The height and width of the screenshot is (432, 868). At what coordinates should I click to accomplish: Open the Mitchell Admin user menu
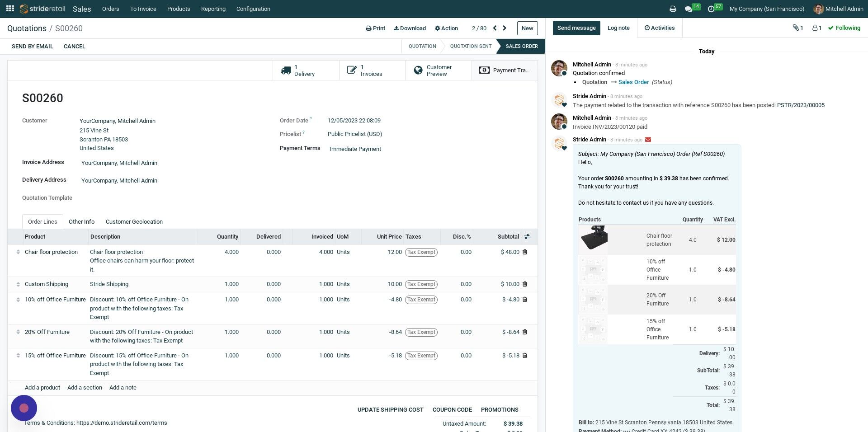click(x=839, y=9)
